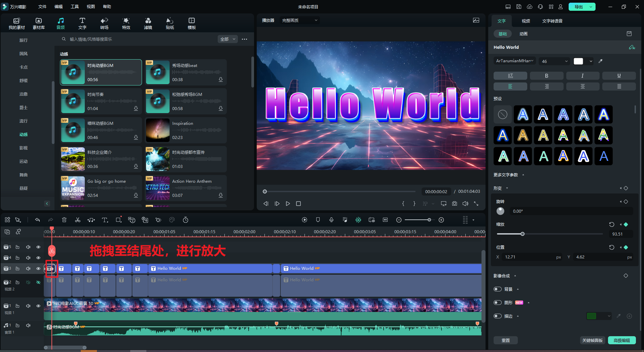The height and width of the screenshot is (352, 644).
Task: Enable the 背景 background toggle
Action: click(498, 289)
